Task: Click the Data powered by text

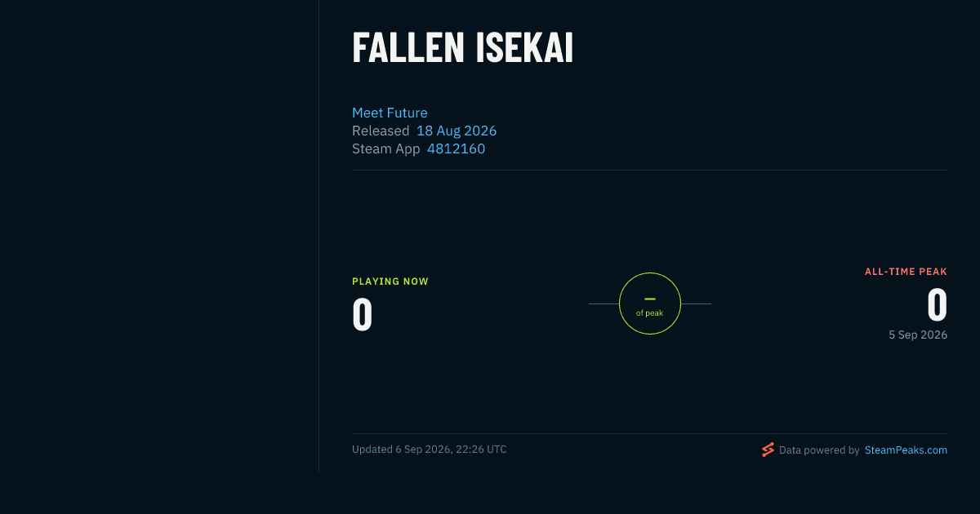Action: pos(819,450)
